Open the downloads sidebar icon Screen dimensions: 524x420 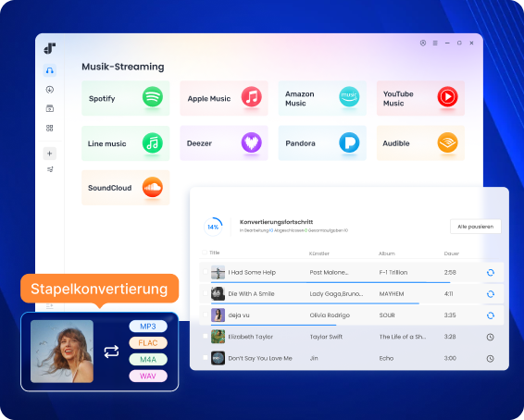[x=50, y=90]
